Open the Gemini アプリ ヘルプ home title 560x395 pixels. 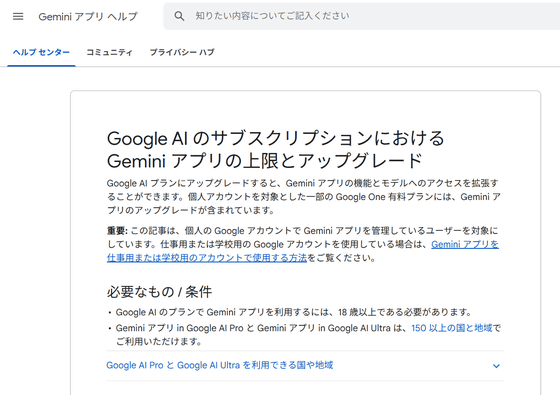click(x=88, y=16)
